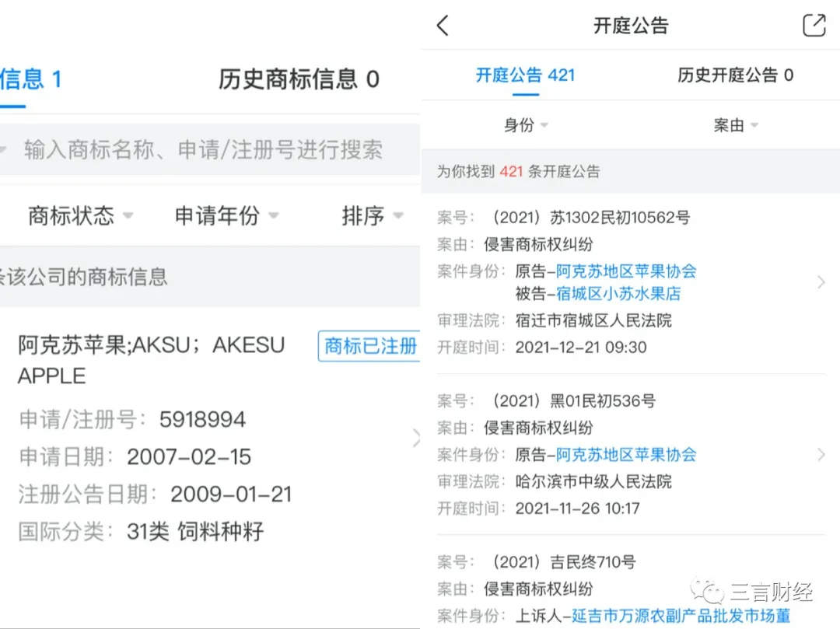Screen dimensions: 840x629
Task: Open chevron for trademark 5918994 details
Action: 415,438
